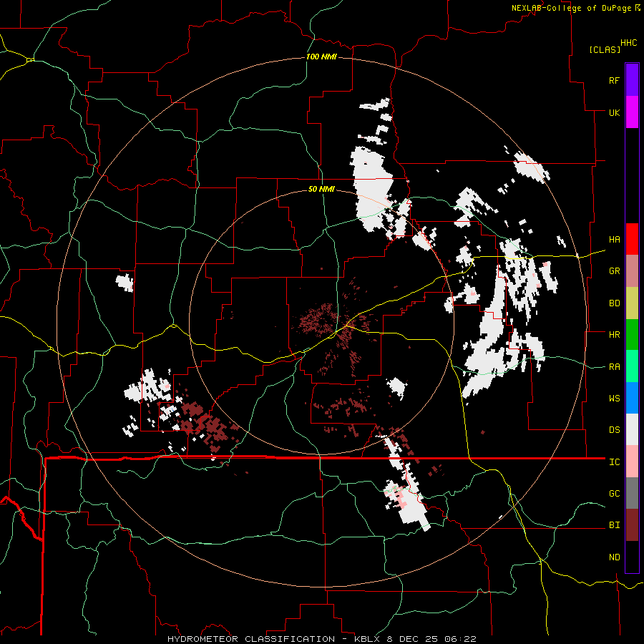Click the pink IC legend swatch

(632, 462)
